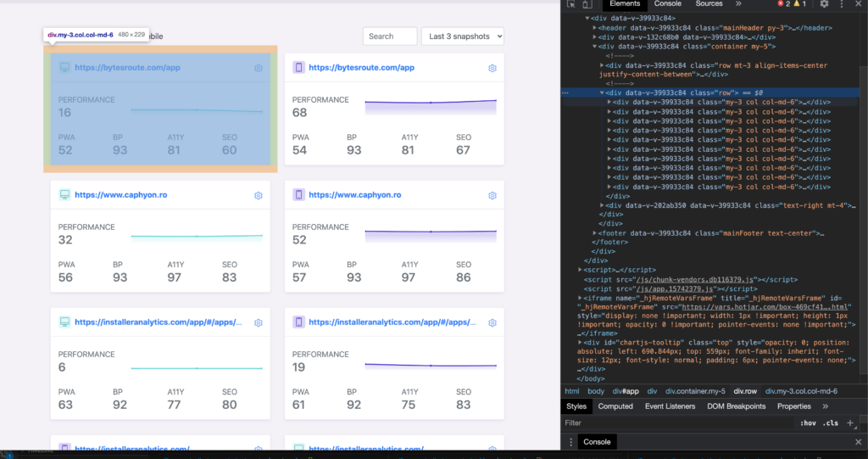Open settings gear on desktop caphyon.ro card

click(x=258, y=196)
